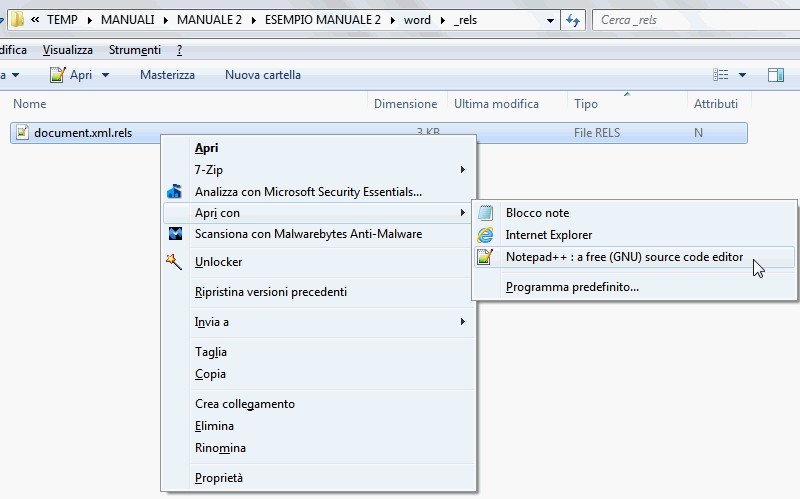Open the view options dropdown arrow
Screen dimensions: 800x499
point(742,75)
